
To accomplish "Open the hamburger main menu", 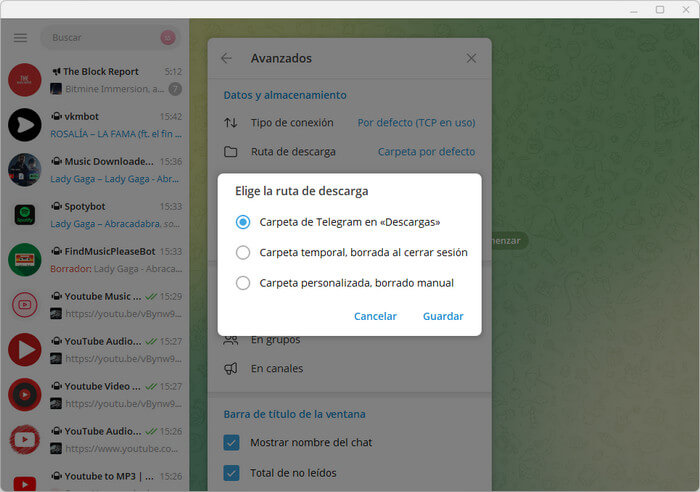I will point(20,38).
